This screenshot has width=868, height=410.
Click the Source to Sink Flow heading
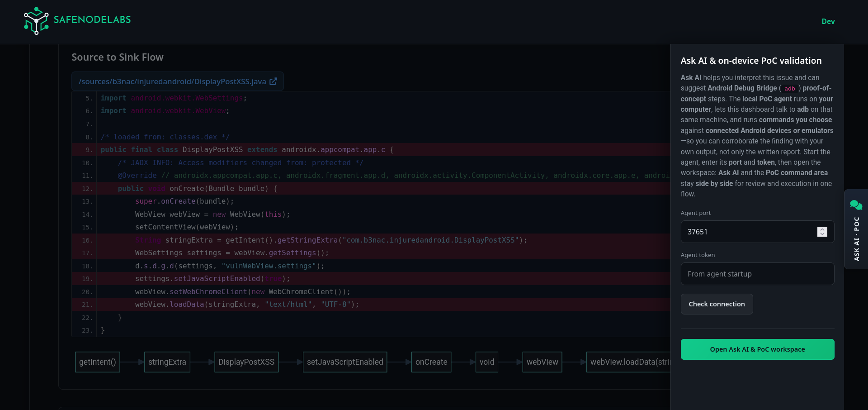pyautogui.click(x=118, y=57)
